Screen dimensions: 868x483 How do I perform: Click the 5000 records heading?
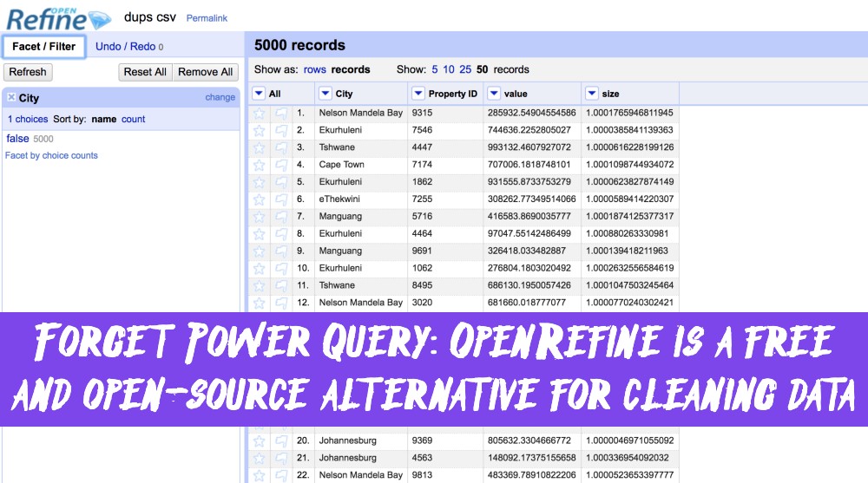click(299, 45)
